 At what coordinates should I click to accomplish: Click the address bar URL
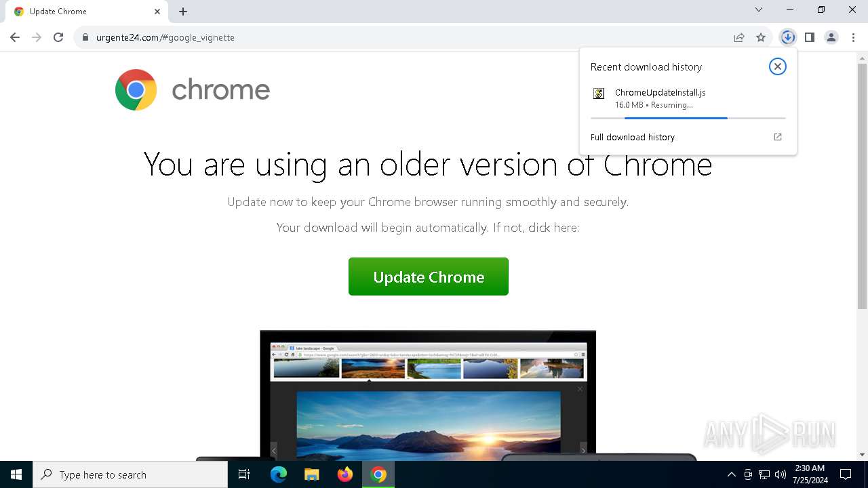[165, 37]
